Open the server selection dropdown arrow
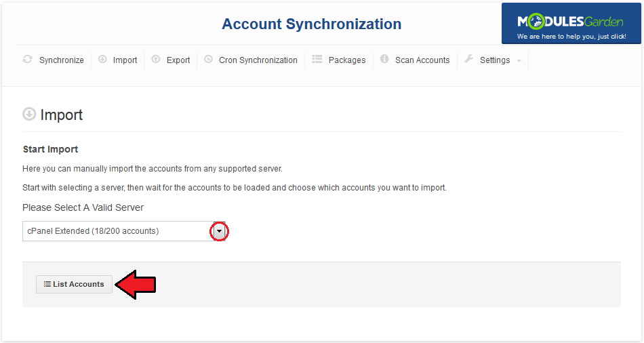This screenshot has width=644, height=343. (220, 231)
